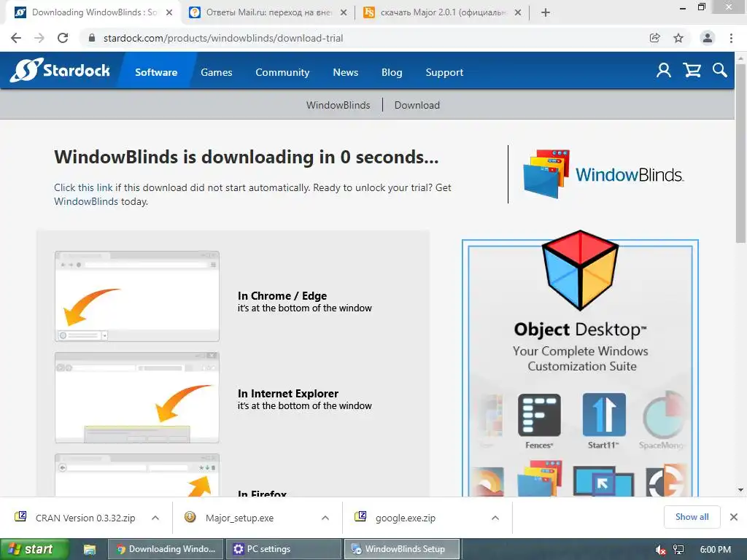The image size is (747, 560).
Task: Open the shopping cart icon
Action: click(x=692, y=71)
